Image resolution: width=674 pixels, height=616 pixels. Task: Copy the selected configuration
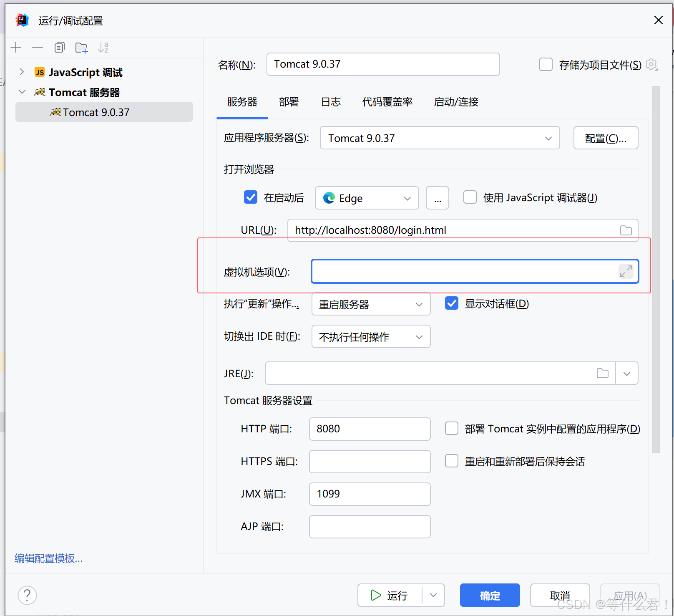pyautogui.click(x=60, y=48)
